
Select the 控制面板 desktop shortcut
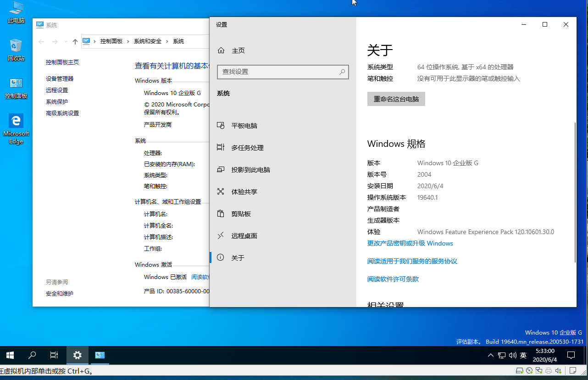pos(16,88)
